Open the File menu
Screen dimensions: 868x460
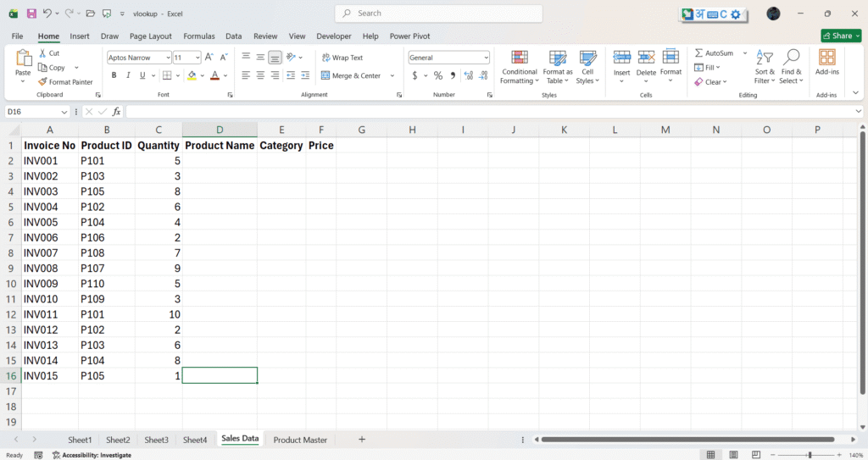coord(17,36)
